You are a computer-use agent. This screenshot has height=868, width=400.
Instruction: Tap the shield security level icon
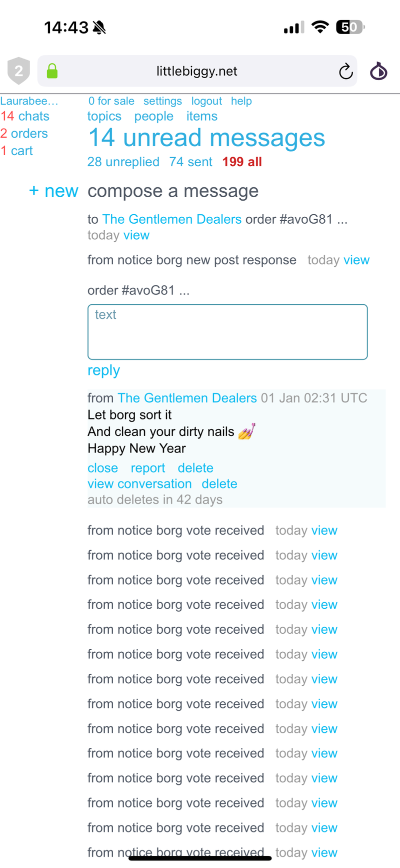(18, 71)
